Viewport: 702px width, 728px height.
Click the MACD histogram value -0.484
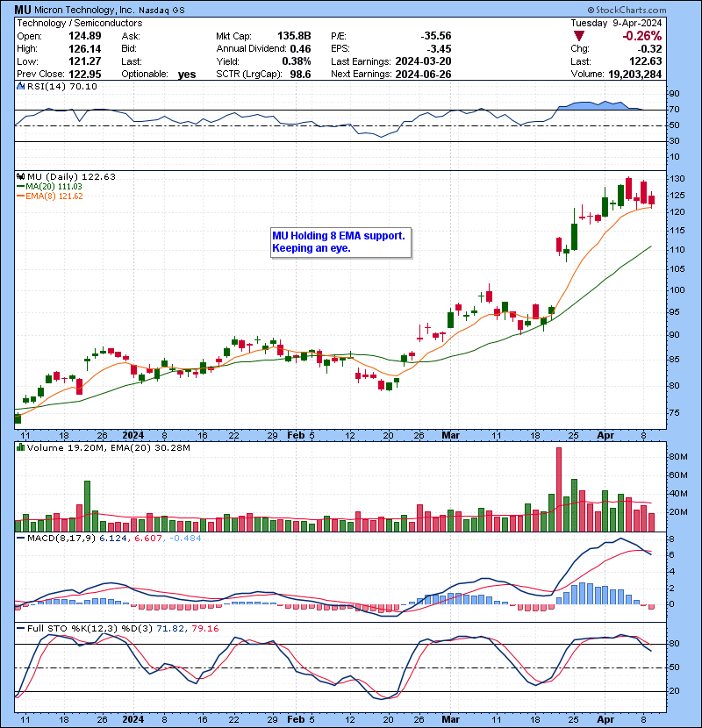[185, 539]
